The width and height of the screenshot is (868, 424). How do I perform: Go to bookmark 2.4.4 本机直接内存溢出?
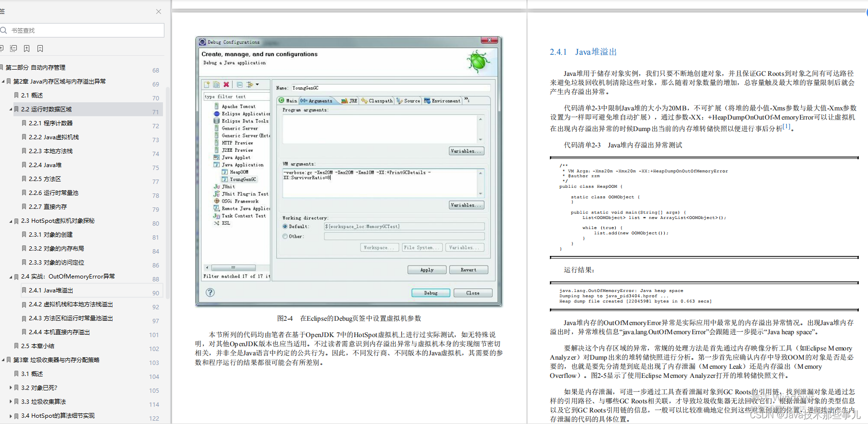pyautogui.click(x=59, y=332)
